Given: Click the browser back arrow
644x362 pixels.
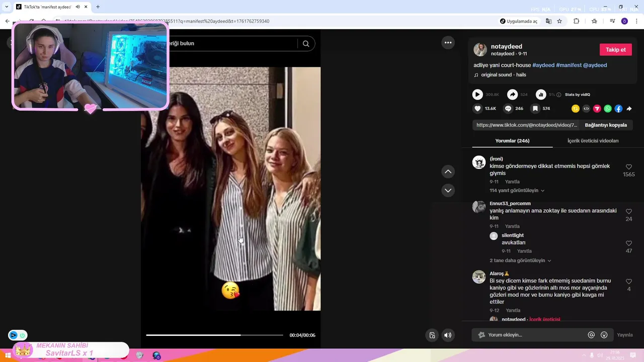Looking at the screenshot, I should [7, 21].
